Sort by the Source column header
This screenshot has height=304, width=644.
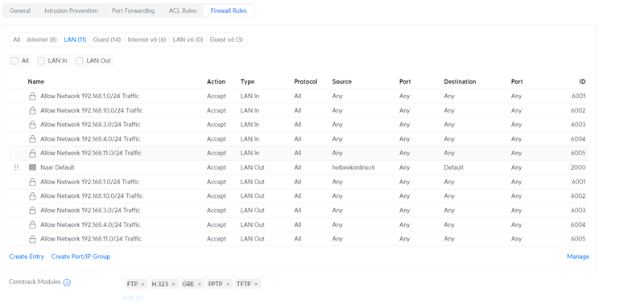341,82
